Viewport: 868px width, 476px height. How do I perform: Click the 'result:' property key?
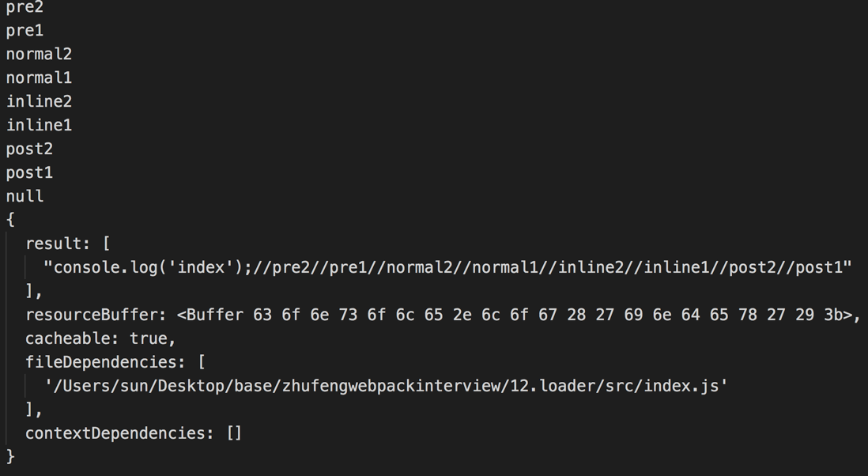pyautogui.click(x=57, y=244)
